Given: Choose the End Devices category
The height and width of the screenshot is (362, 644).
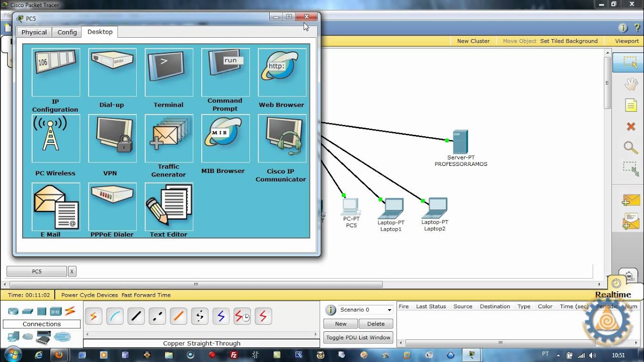Looking at the screenshot, I should (x=13, y=336).
